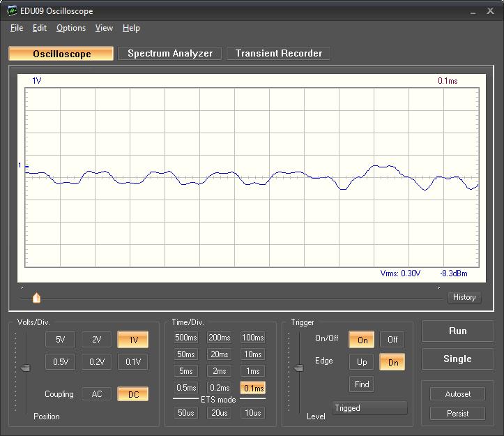Click the EDU09 Oscilloscope title bar icon

(13, 11)
